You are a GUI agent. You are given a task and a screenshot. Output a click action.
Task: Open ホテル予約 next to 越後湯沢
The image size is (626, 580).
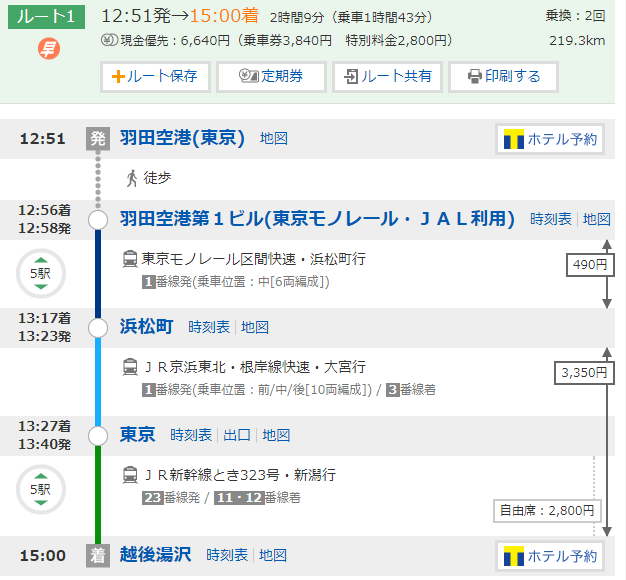point(551,556)
